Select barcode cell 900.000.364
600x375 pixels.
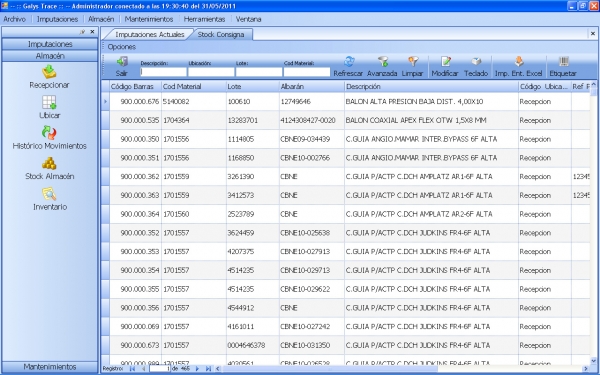click(135, 214)
